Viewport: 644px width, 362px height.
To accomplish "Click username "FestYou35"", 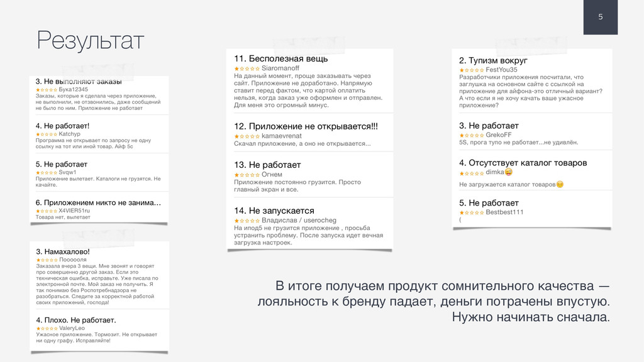I will [501, 70].
